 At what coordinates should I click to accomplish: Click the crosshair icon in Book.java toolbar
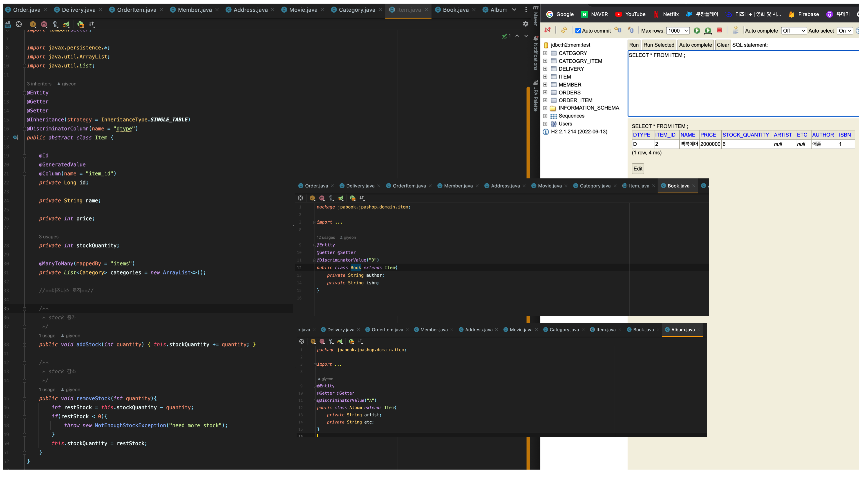point(301,198)
